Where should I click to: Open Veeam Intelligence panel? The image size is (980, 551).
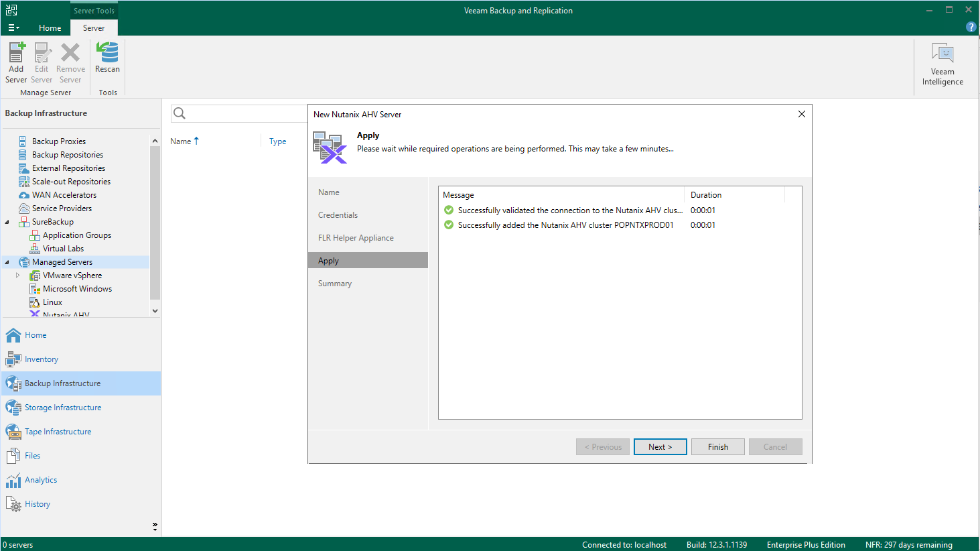[x=942, y=64]
